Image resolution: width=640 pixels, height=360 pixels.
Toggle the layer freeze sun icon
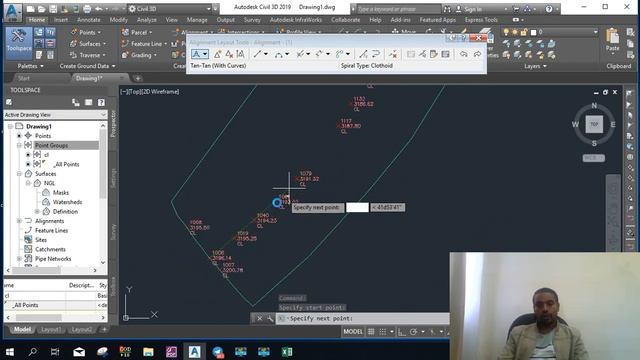tap(515, 32)
